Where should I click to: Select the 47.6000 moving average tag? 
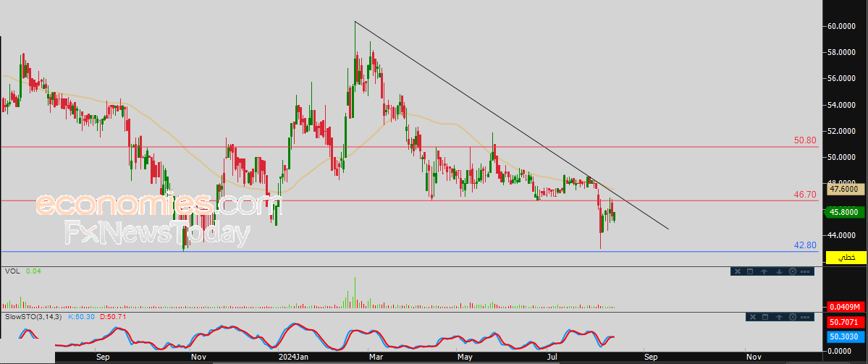point(846,189)
